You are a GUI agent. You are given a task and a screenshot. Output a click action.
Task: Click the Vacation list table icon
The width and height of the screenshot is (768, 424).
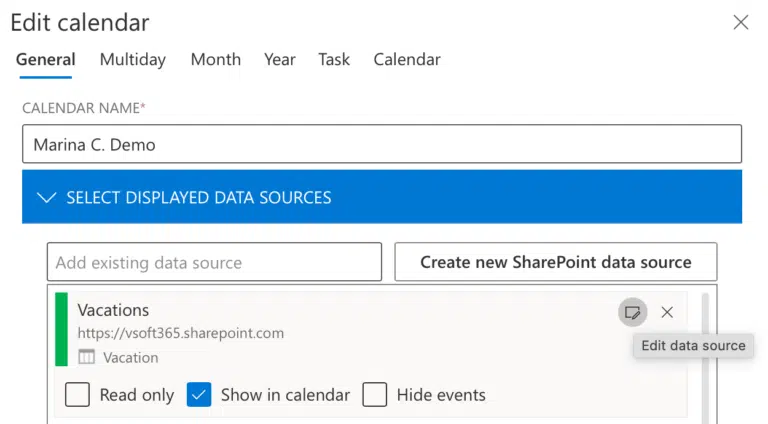coord(87,357)
